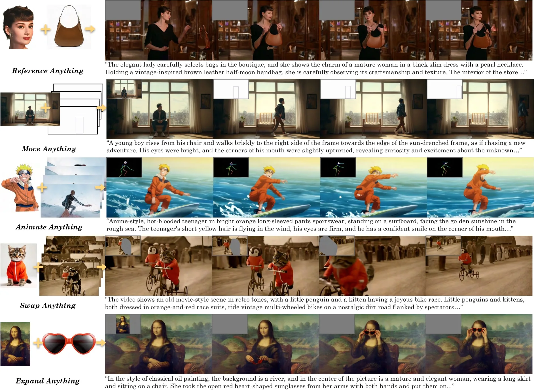Click the "Expand Anything" label
Screen dimensions: 534x392
pyautogui.click(x=48, y=381)
